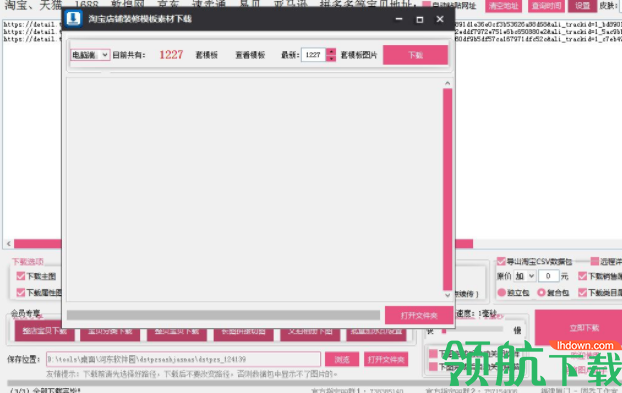Click the dialog list scrollbar down arrow
This screenshot has width=622, height=393.
447,295
